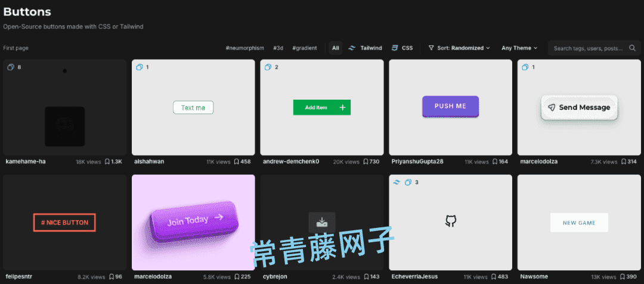644x284 pixels.
Task: Click the Tailwind logo icon in filter
Action: pyautogui.click(x=351, y=48)
